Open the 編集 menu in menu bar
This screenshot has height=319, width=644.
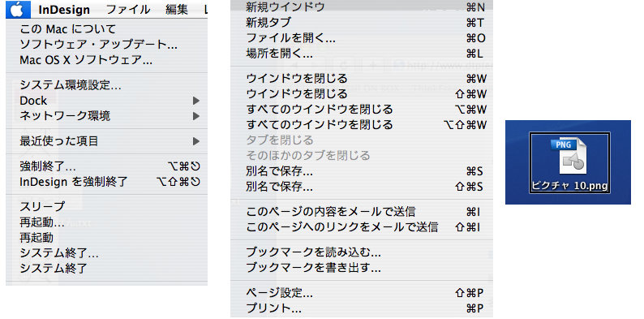pos(177,10)
